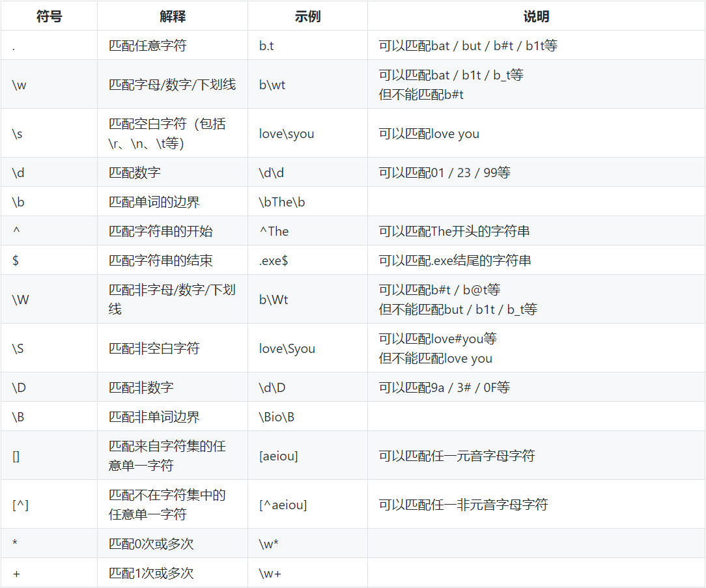Viewport: 706px width, 588px height.
Task: Click the \bThe\b example cell
Action: point(282,202)
